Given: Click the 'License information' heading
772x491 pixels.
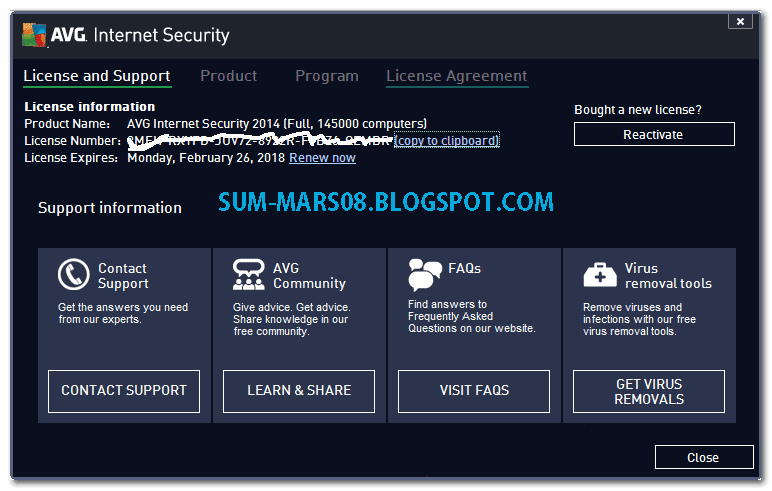Looking at the screenshot, I should click(90, 106).
